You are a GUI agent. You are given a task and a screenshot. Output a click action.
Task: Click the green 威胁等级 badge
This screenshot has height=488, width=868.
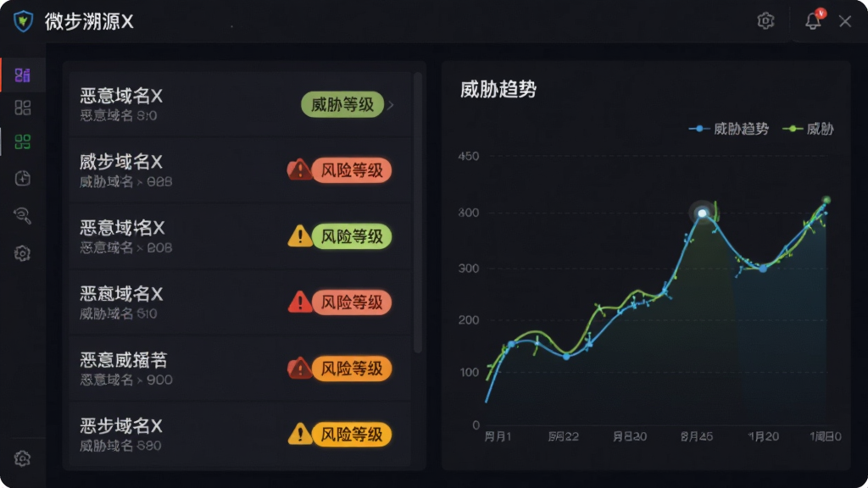point(342,104)
